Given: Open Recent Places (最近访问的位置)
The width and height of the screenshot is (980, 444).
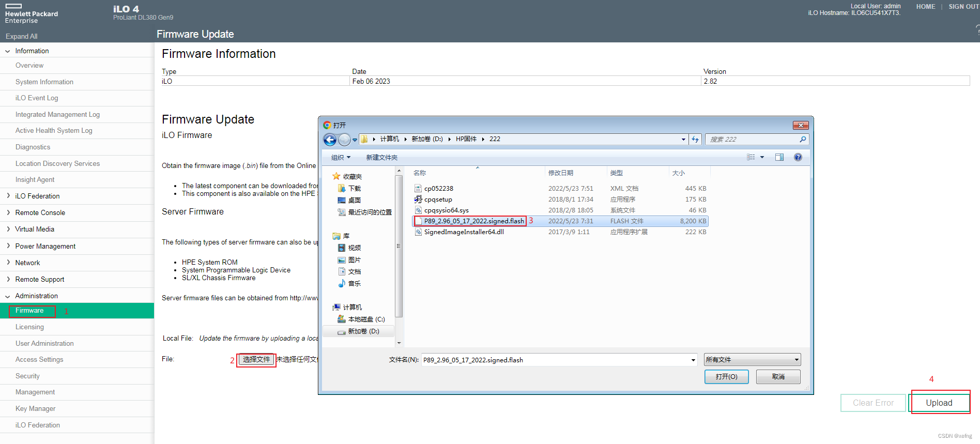Looking at the screenshot, I should 365,212.
